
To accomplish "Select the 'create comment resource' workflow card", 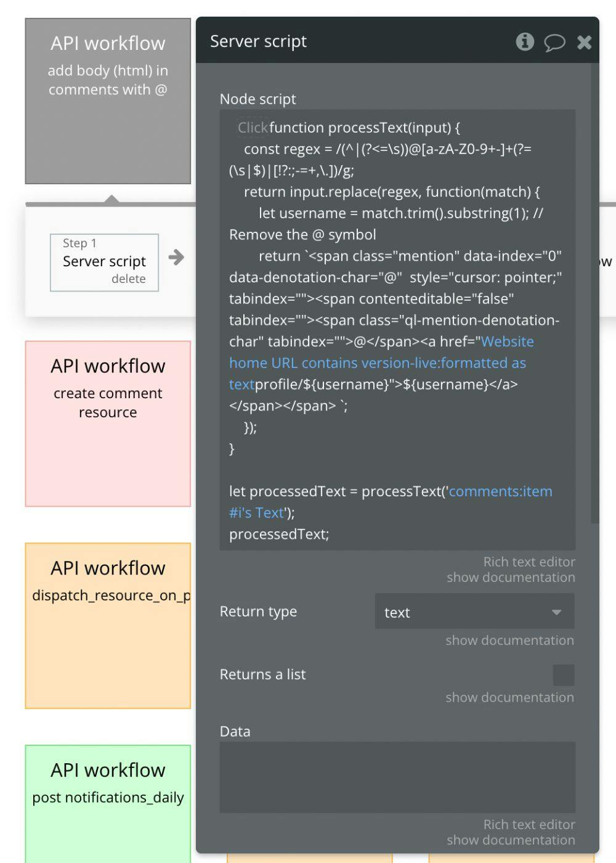I will 107,422.
